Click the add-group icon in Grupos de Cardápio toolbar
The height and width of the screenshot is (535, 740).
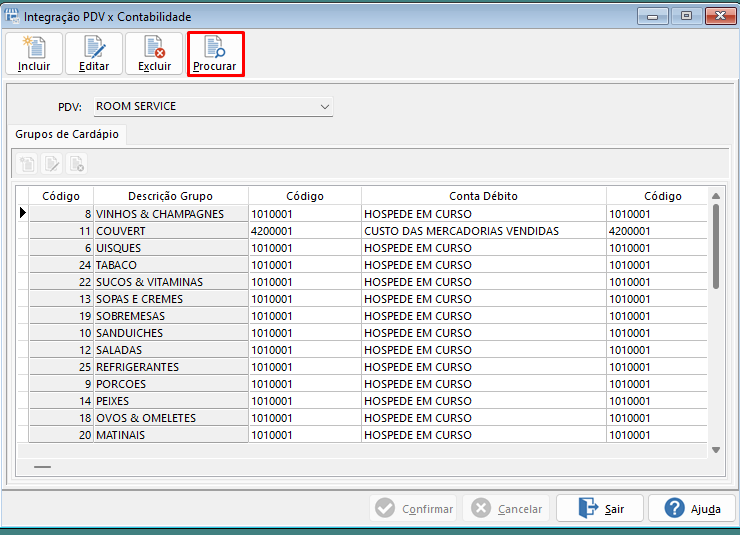point(27,164)
